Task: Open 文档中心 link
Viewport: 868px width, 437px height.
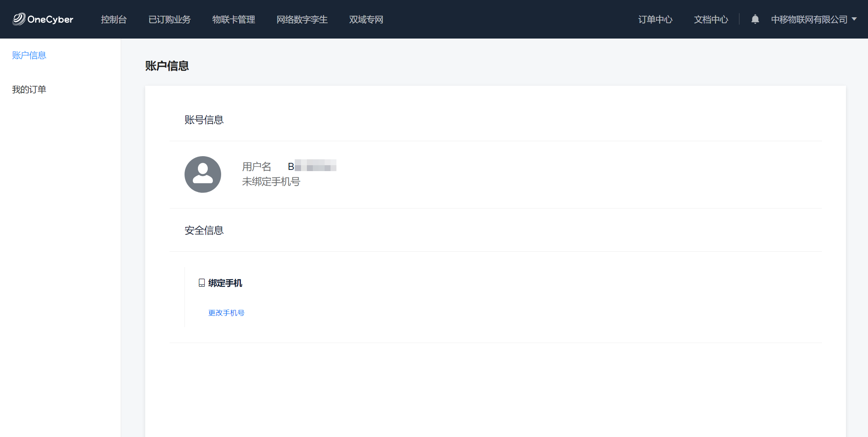Action: click(711, 19)
